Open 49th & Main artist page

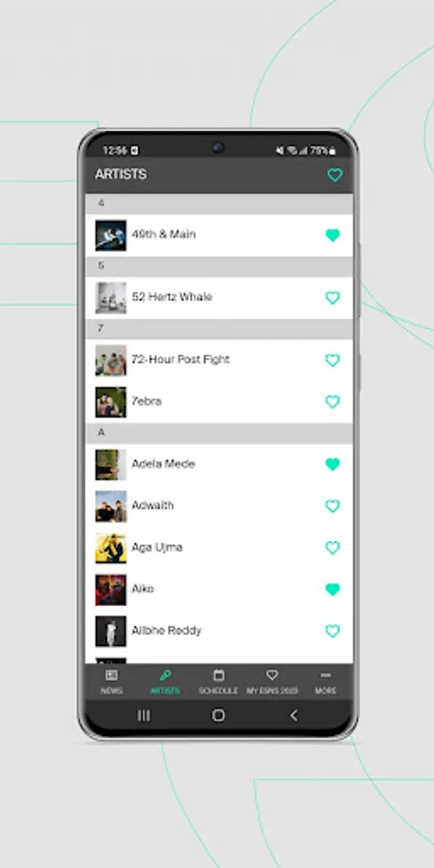(x=219, y=235)
